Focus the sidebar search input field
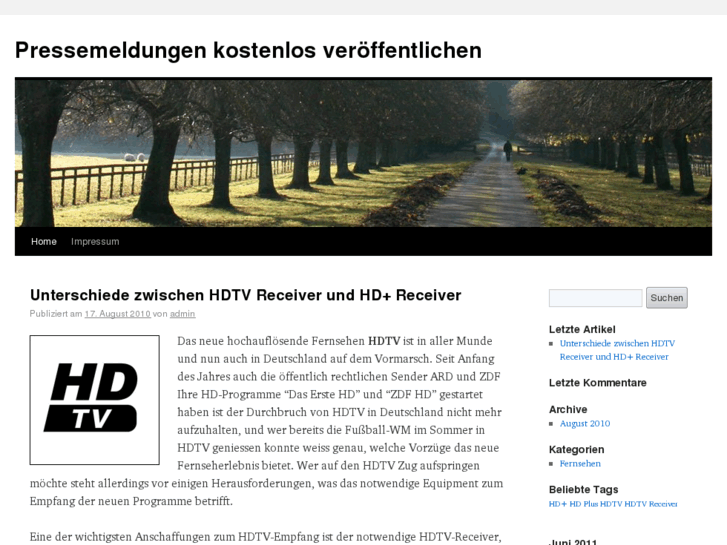The width and height of the screenshot is (727, 545). tap(595, 298)
